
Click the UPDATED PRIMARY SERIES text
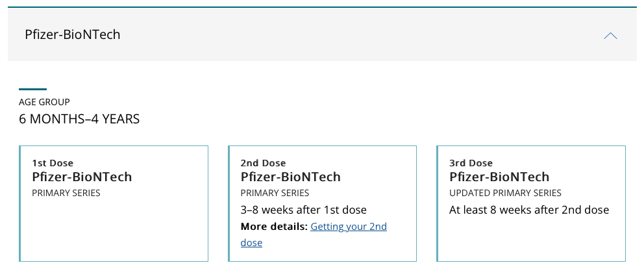pos(505,193)
